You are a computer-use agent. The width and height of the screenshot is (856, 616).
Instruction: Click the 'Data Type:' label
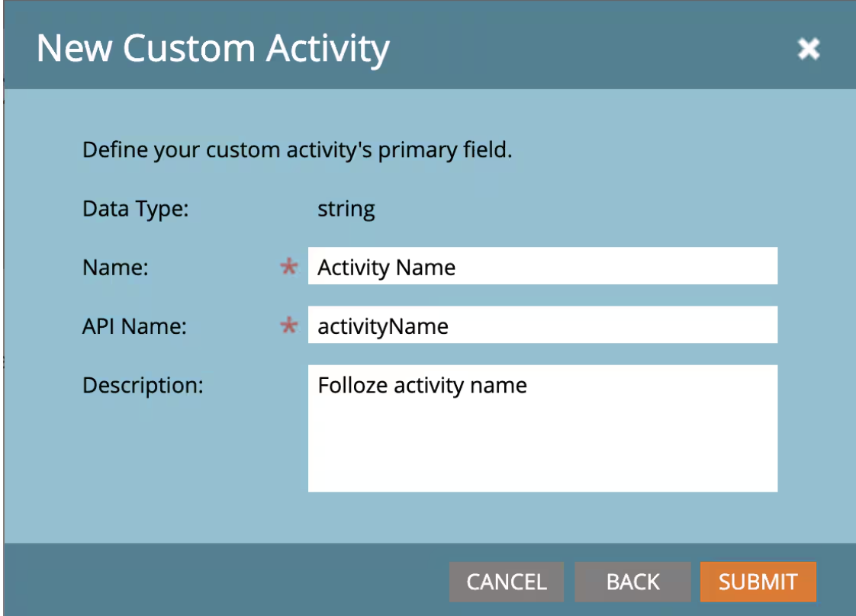point(136,208)
